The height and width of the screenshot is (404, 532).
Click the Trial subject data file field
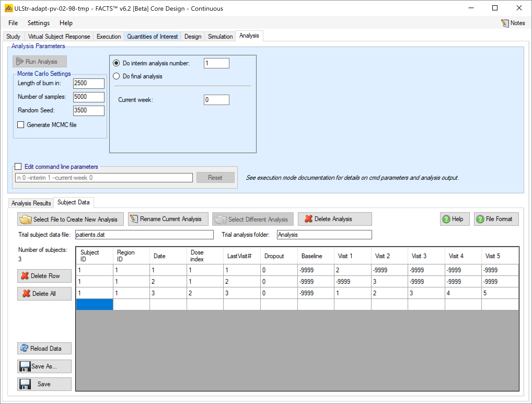[144, 235]
